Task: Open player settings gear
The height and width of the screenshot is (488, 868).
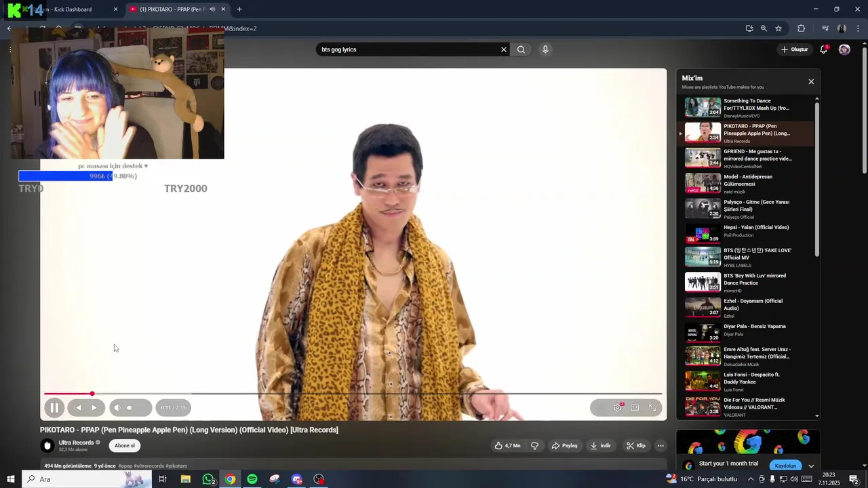Action: pos(618,407)
